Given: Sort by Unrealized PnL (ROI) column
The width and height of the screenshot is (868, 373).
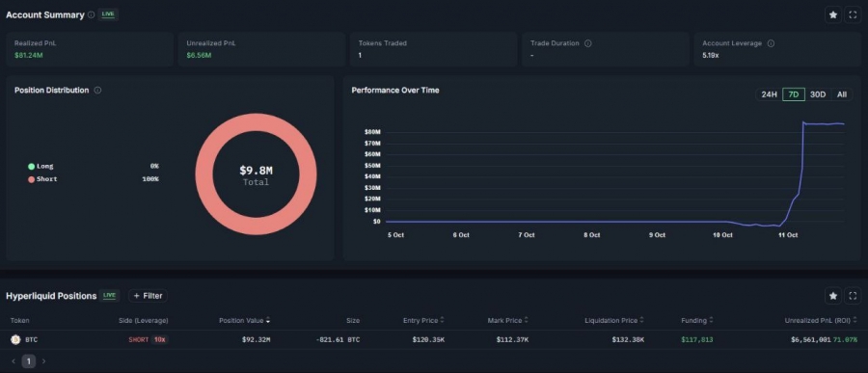Looking at the screenshot, I should pyautogui.click(x=821, y=320).
